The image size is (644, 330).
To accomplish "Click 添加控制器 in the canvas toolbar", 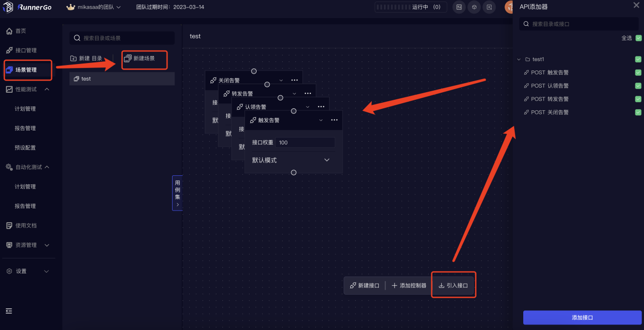I will point(409,286).
